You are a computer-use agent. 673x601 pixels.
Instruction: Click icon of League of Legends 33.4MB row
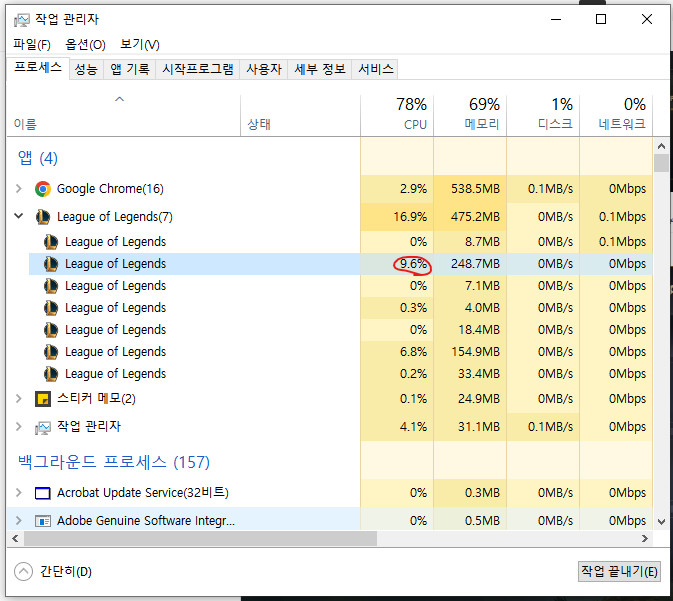point(51,373)
